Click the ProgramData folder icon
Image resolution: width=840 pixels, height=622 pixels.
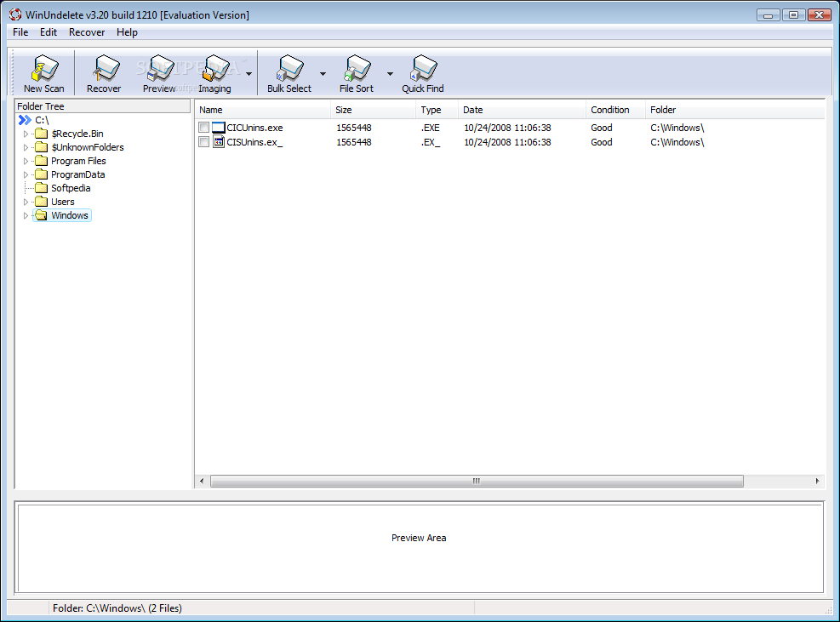pyautogui.click(x=41, y=174)
